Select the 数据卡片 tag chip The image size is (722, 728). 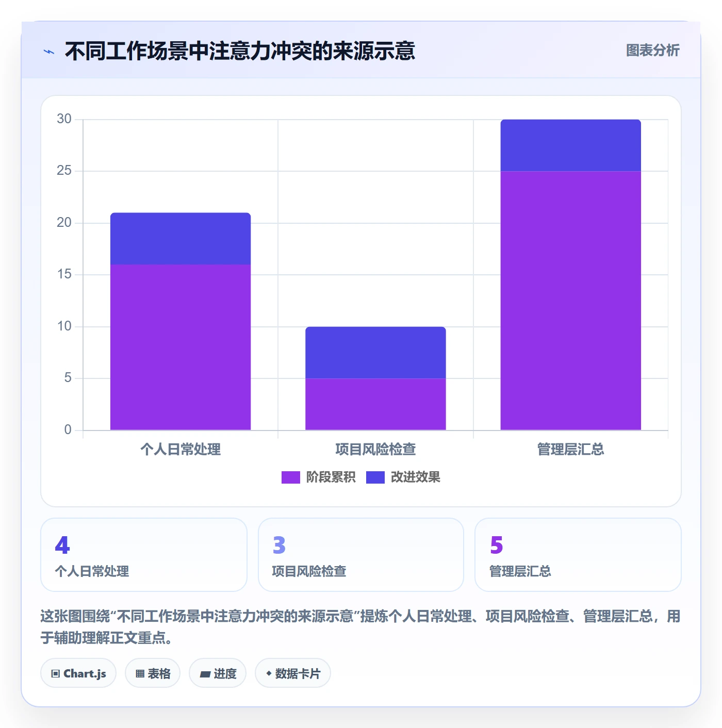coord(293,673)
